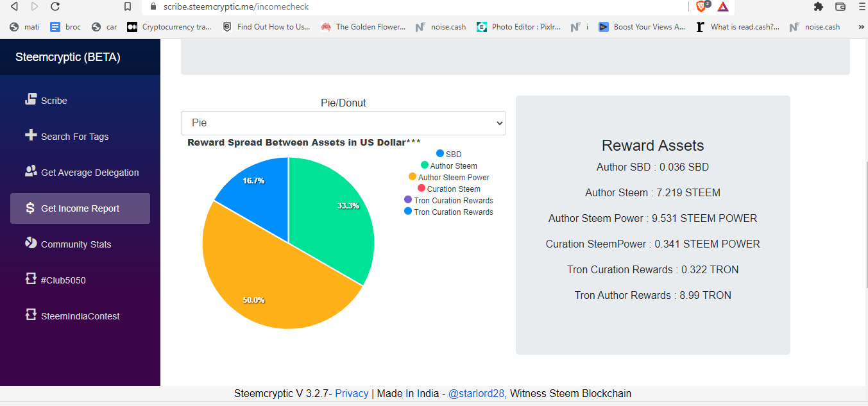Toggle Curation Steem legend entry
Viewport: 868px width, 406px height.
448,189
